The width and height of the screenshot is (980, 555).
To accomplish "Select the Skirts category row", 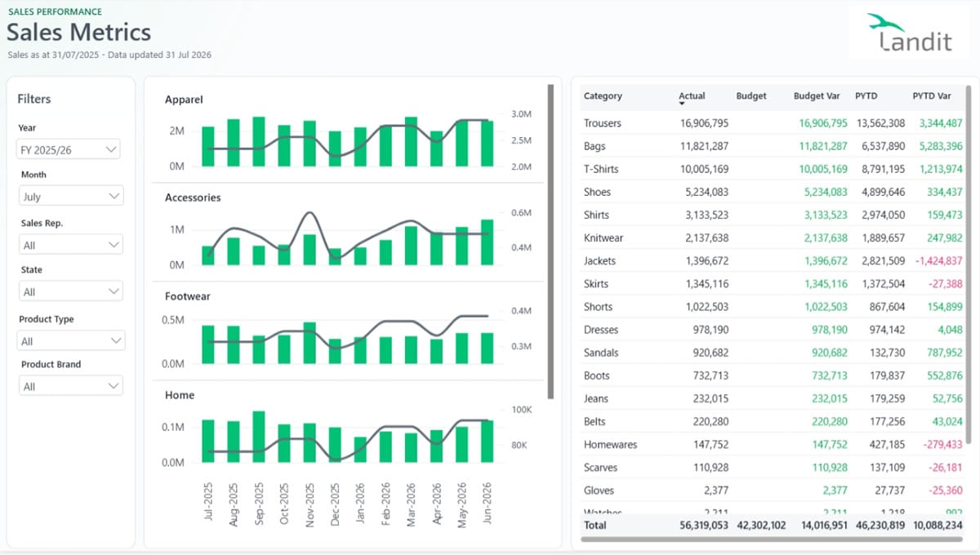I will [x=773, y=284].
